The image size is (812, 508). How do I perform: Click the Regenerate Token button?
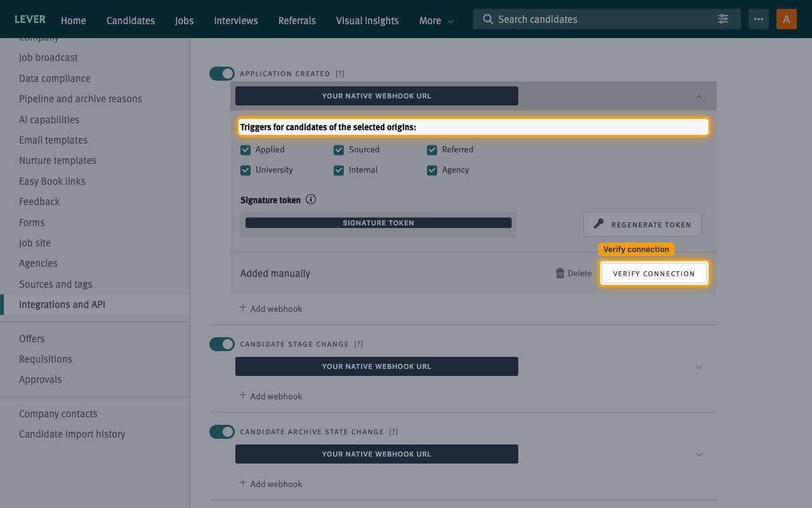643,224
